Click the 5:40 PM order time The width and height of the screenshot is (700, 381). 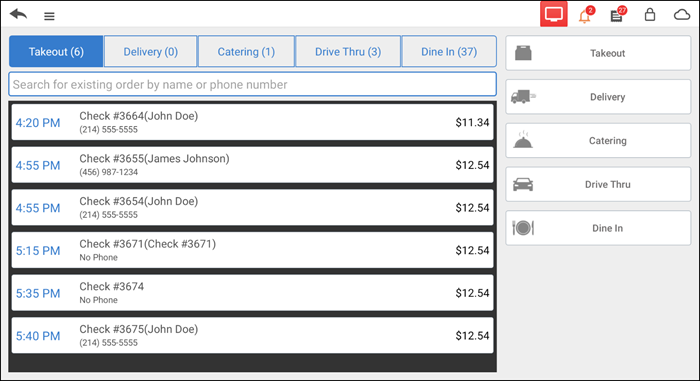(x=38, y=336)
